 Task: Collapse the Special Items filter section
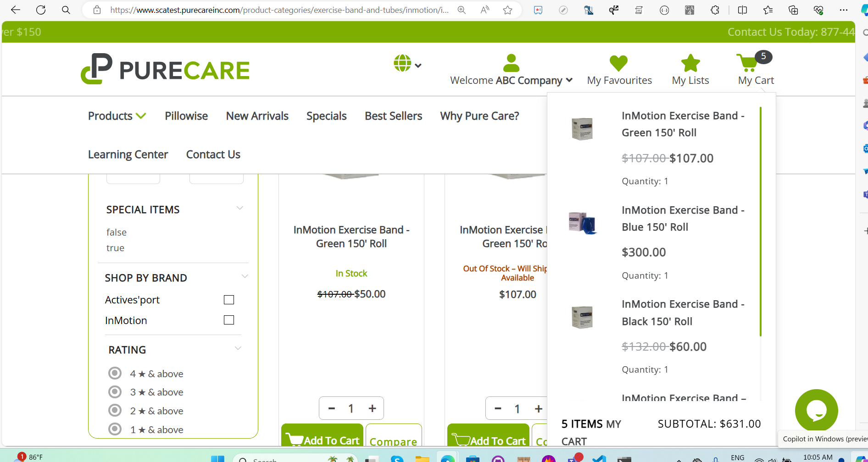pos(239,209)
